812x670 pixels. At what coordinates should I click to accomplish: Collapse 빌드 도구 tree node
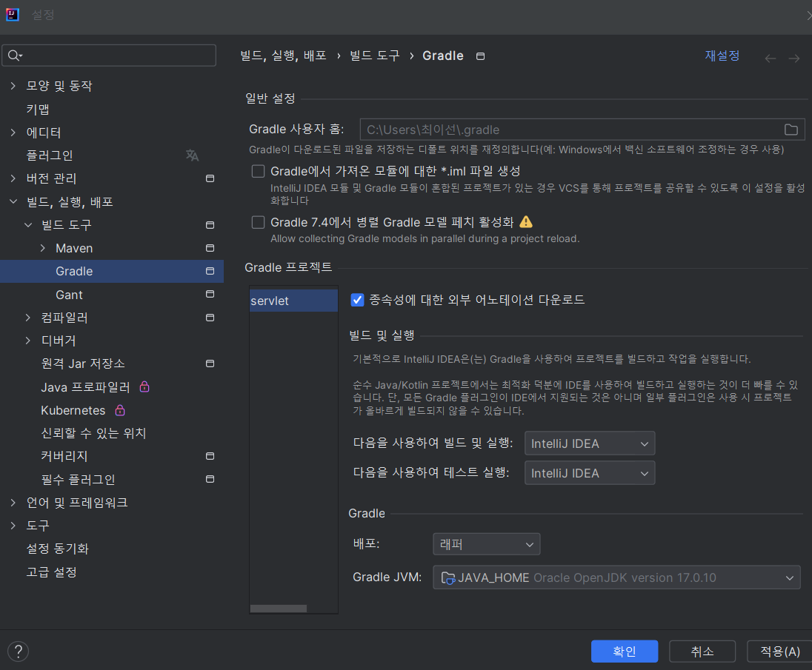click(x=28, y=225)
